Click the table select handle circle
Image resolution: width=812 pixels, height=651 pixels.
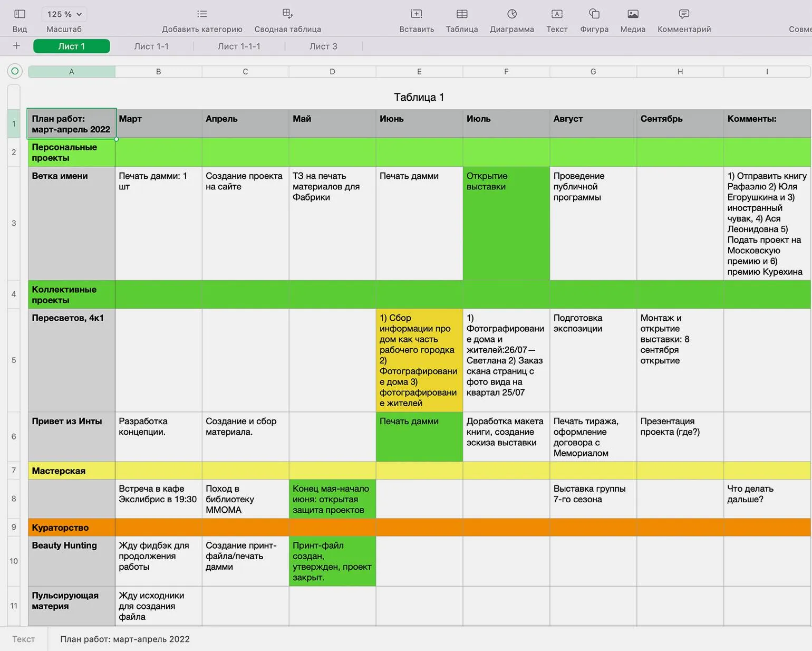tap(15, 71)
